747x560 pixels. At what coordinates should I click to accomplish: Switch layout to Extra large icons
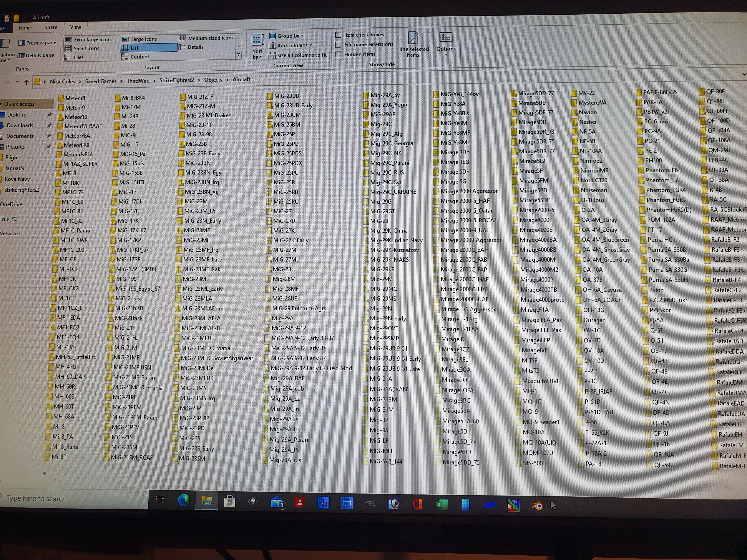point(88,39)
